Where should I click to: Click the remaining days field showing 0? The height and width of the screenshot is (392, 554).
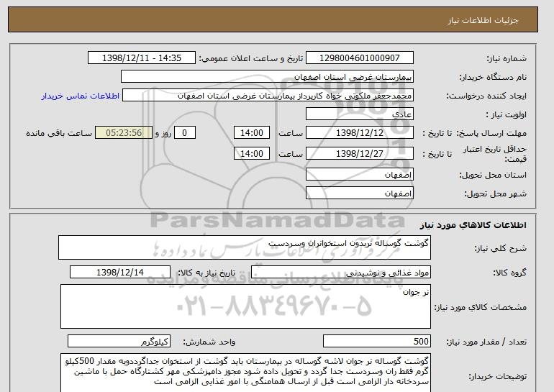184,133
